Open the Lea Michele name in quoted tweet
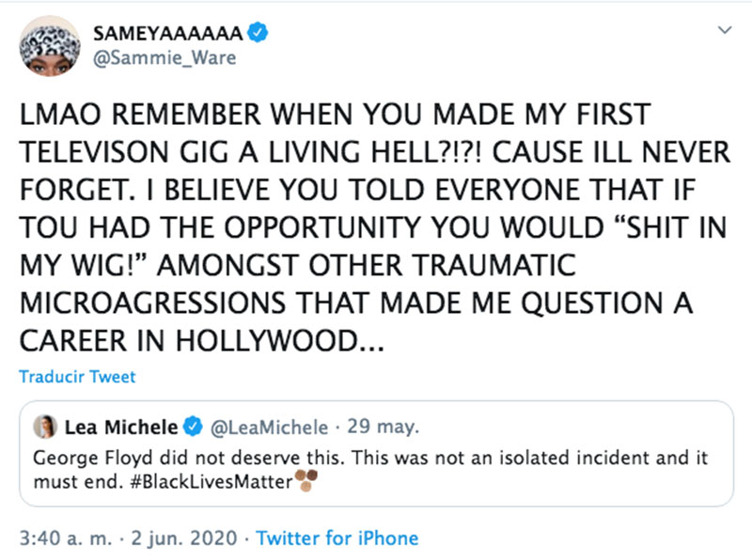Viewport: 752px width, 560px height. [x=120, y=428]
